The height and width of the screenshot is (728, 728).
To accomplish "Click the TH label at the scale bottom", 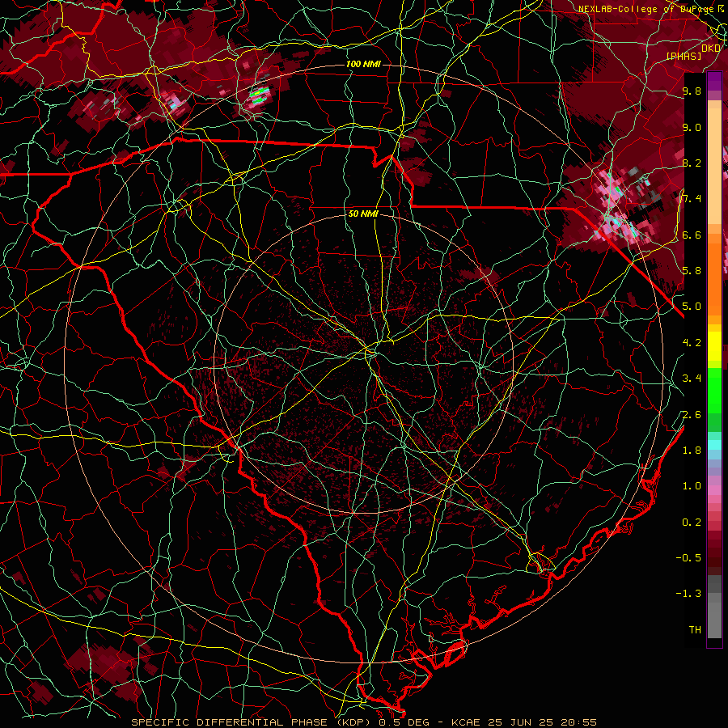I will (x=695, y=630).
